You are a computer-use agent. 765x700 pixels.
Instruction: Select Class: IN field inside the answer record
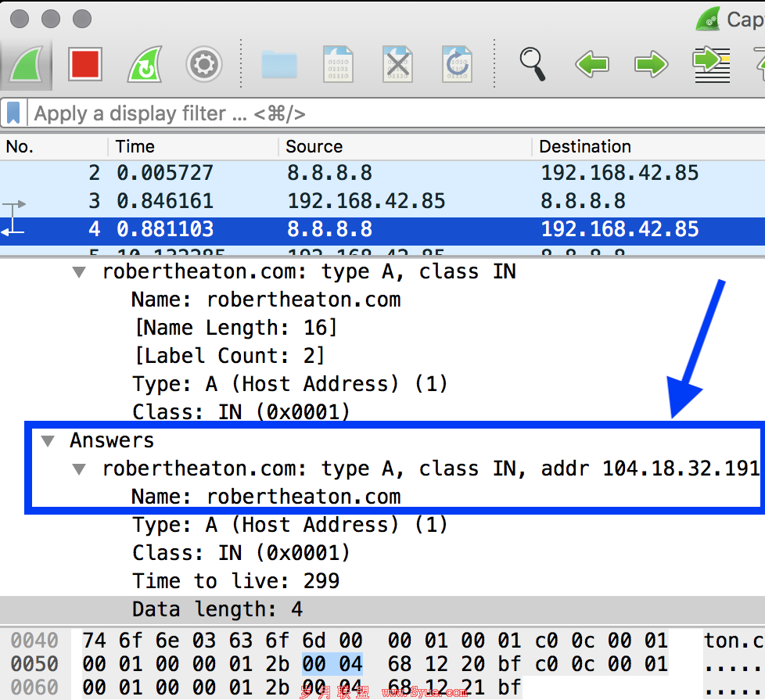click(242, 553)
